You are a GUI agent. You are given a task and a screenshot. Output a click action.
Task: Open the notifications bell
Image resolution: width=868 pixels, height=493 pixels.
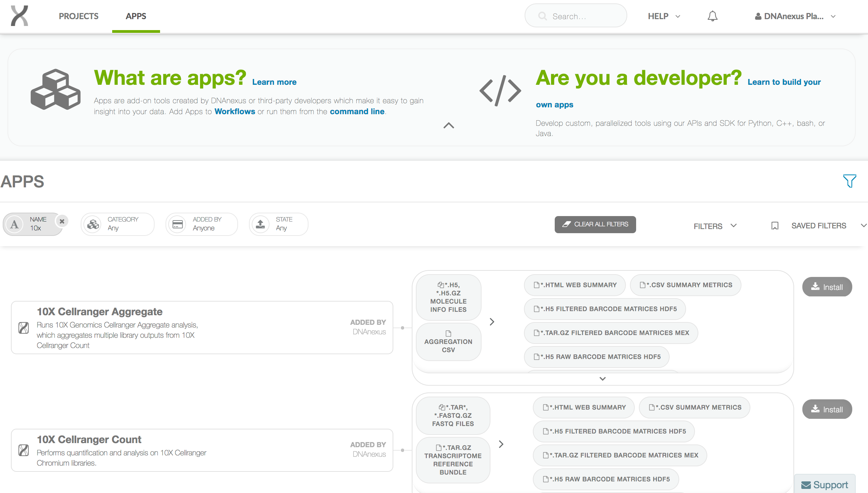pyautogui.click(x=712, y=16)
